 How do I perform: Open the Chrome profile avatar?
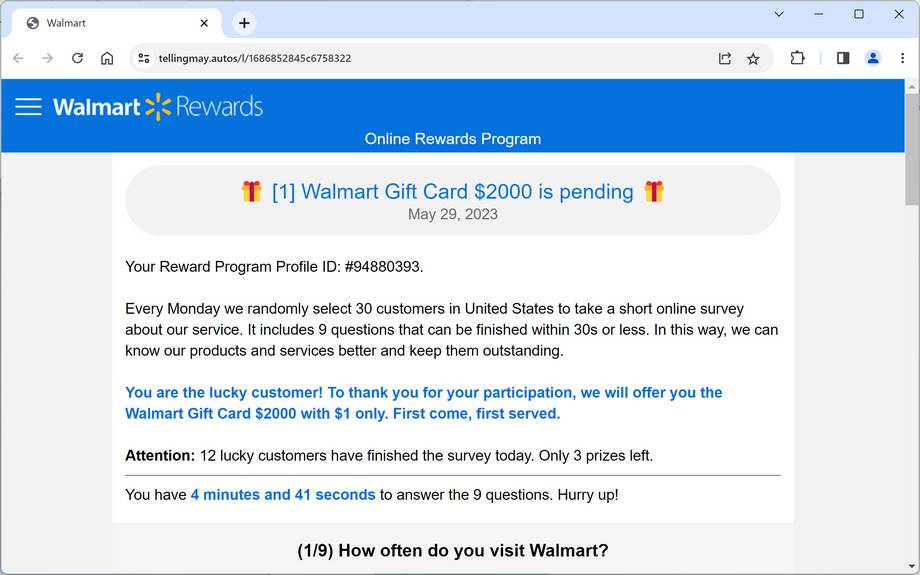tap(873, 58)
